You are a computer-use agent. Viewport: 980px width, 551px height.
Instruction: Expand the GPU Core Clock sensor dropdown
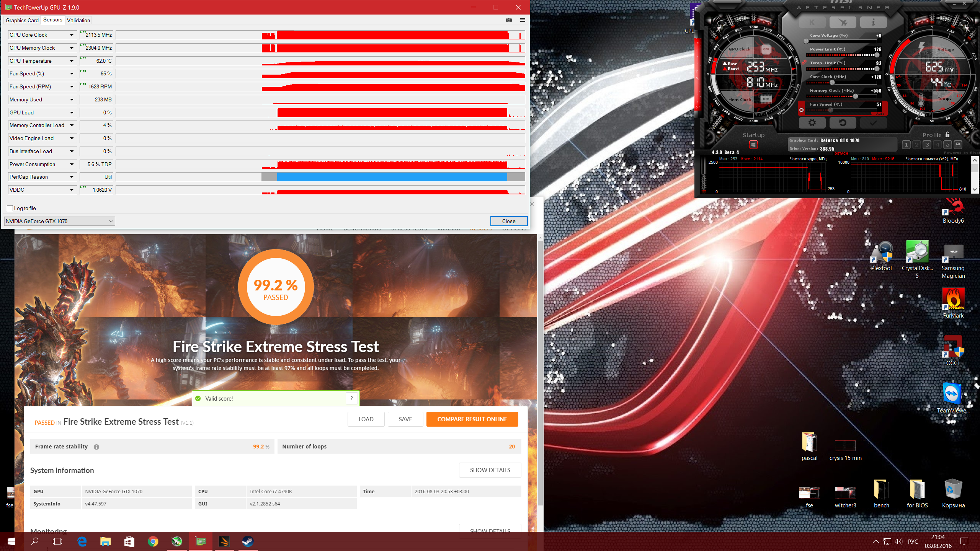point(72,35)
